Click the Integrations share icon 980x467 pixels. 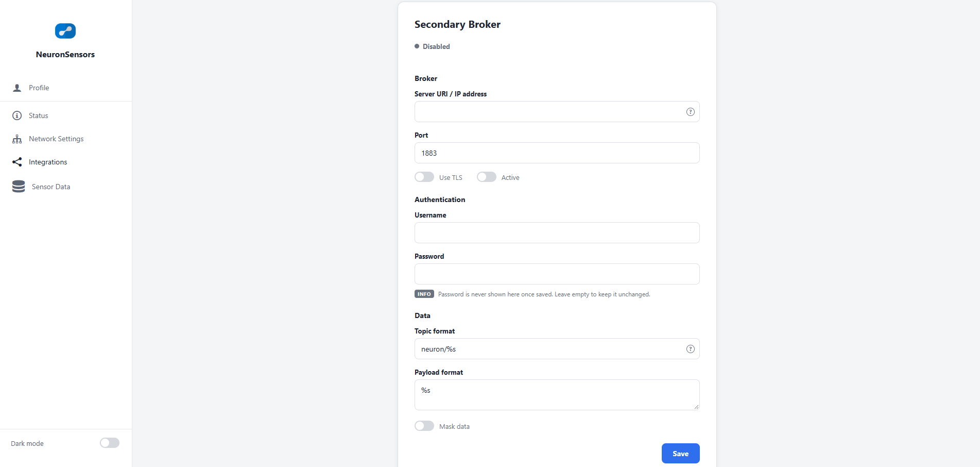click(x=17, y=162)
